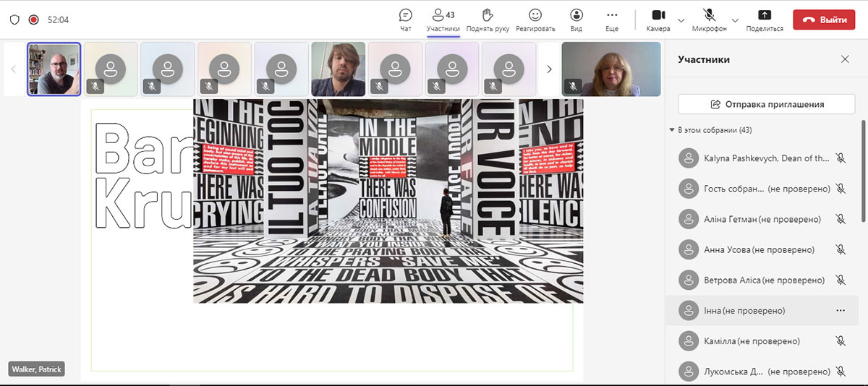Select participant Аліна Гетман
The height and width of the screenshot is (386, 868).
[x=762, y=219]
